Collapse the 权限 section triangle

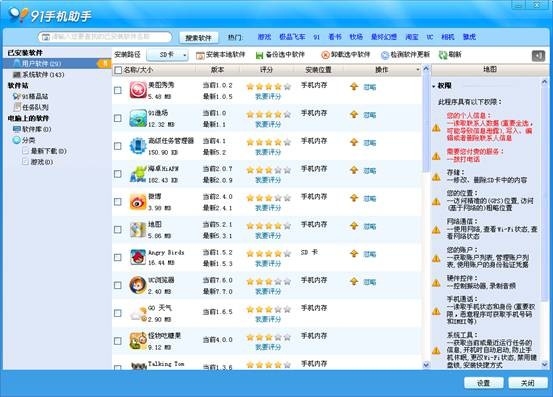434,86
